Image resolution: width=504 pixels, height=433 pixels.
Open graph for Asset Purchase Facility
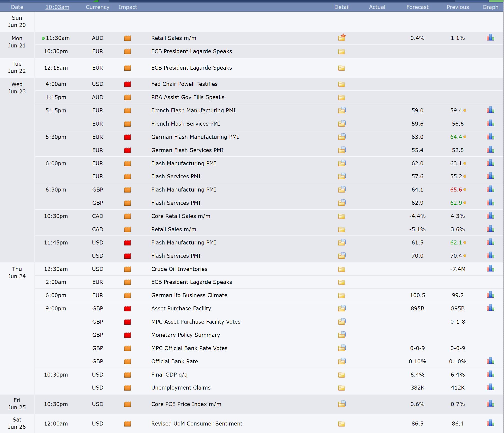(490, 308)
